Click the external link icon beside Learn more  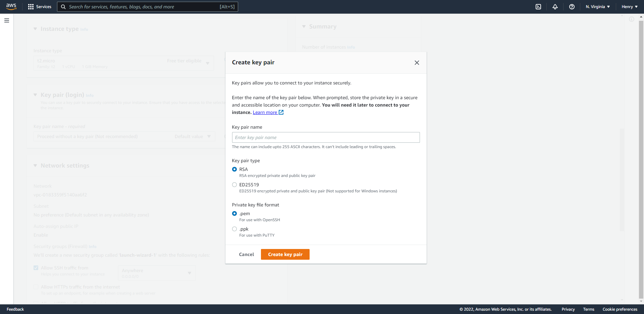(x=280, y=112)
